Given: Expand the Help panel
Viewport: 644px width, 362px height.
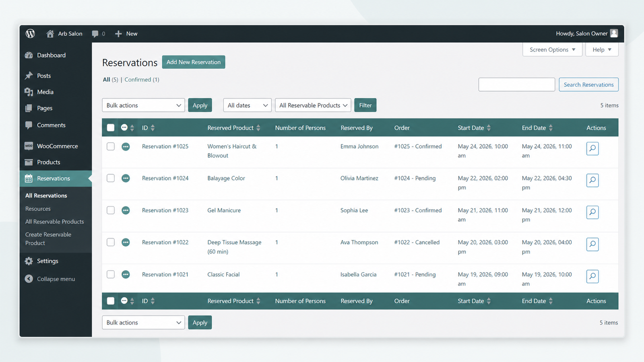Looking at the screenshot, I should coord(602,49).
